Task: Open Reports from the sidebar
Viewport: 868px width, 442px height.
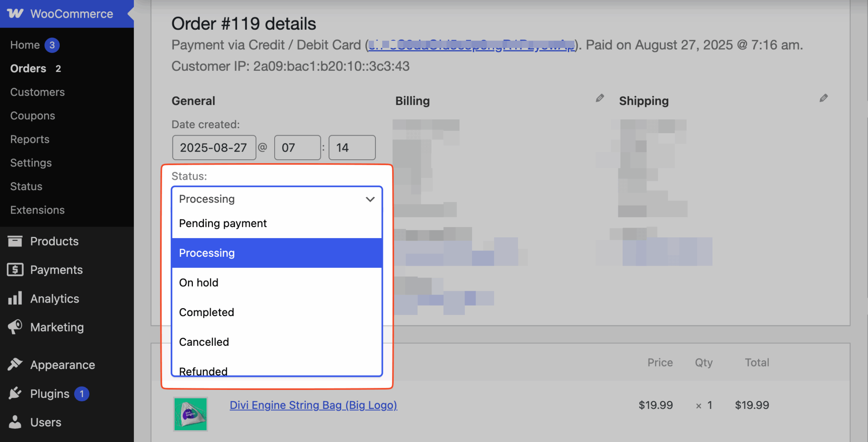Action: click(x=29, y=139)
